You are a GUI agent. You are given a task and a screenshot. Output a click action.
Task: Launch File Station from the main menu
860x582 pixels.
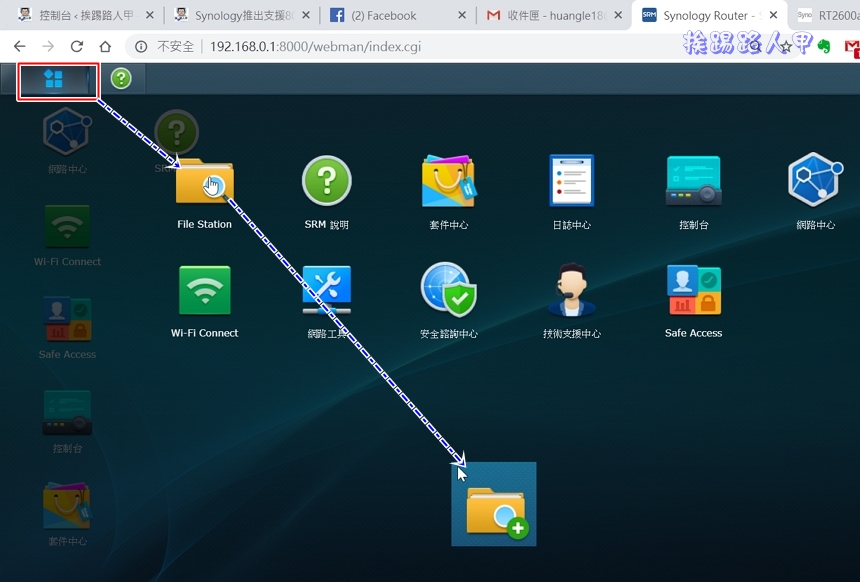(205, 193)
